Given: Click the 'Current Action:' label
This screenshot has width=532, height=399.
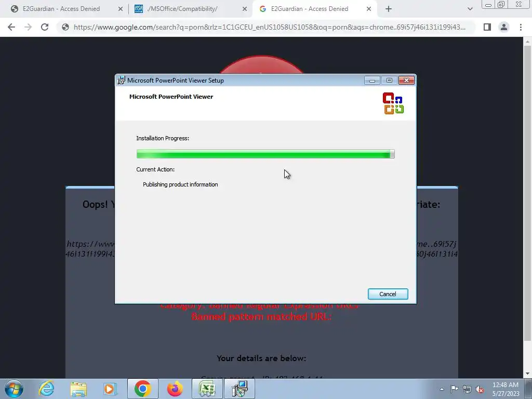Looking at the screenshot, I should tap(155, 169).
